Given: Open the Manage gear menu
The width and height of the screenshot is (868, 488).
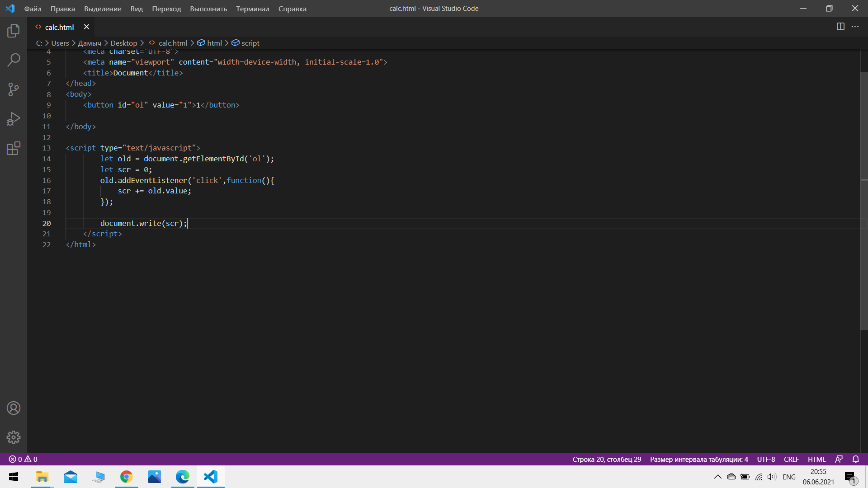Looking at the screenshot, I should coord(14,437).
